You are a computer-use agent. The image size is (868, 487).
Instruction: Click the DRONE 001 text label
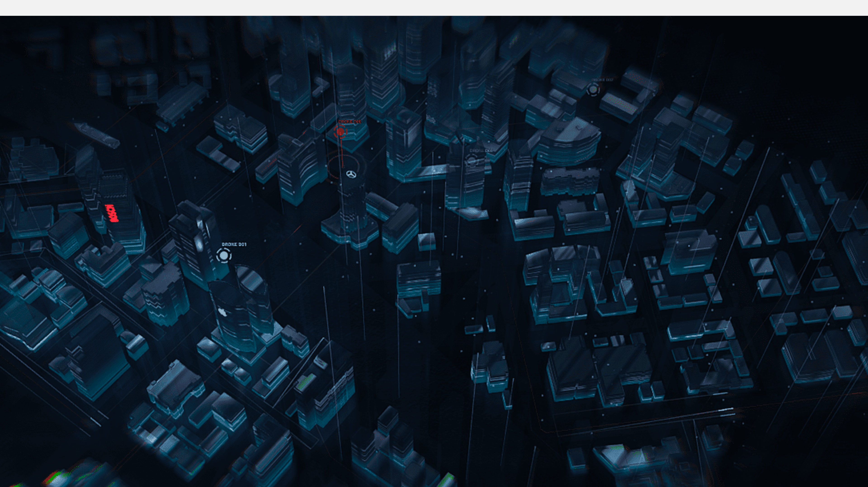pyautogui.click(x=234, y=244)
